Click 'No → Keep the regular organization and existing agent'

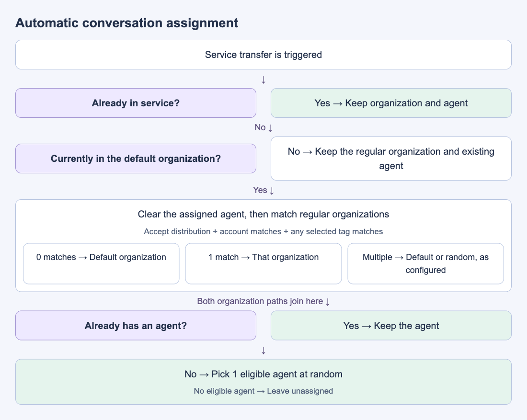(x=391, y=159)
